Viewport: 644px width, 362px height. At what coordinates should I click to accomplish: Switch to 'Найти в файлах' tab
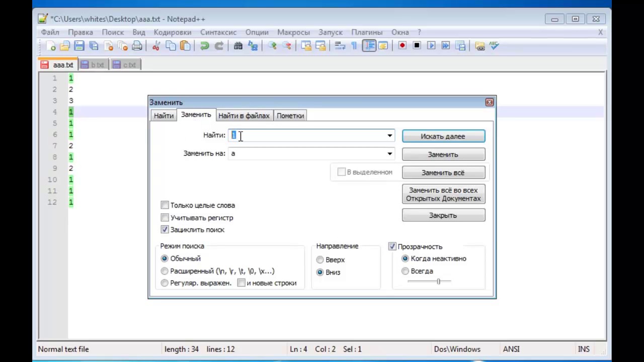coord(244,116)
